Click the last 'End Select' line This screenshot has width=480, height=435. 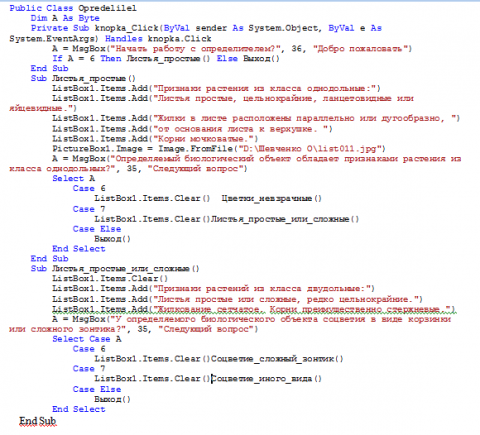click(79, 409)
